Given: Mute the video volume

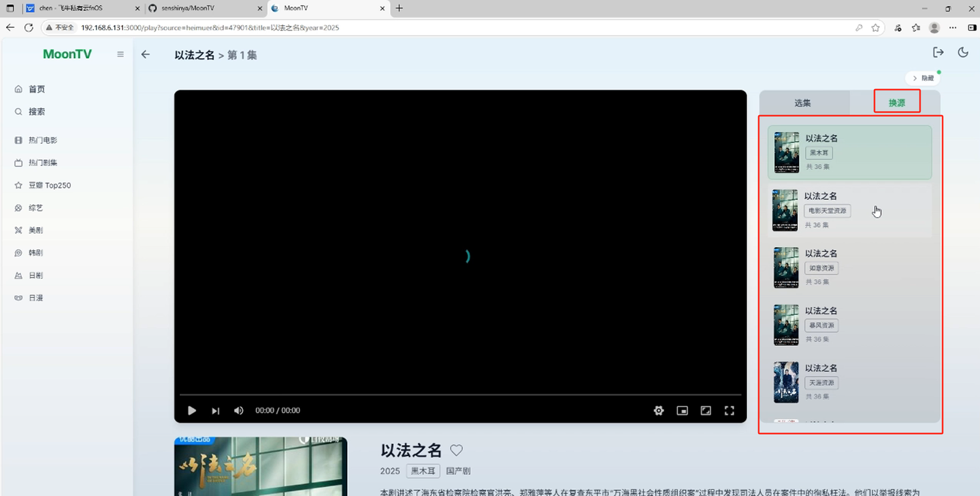Looking at the screenshot, I should point(239,410).
